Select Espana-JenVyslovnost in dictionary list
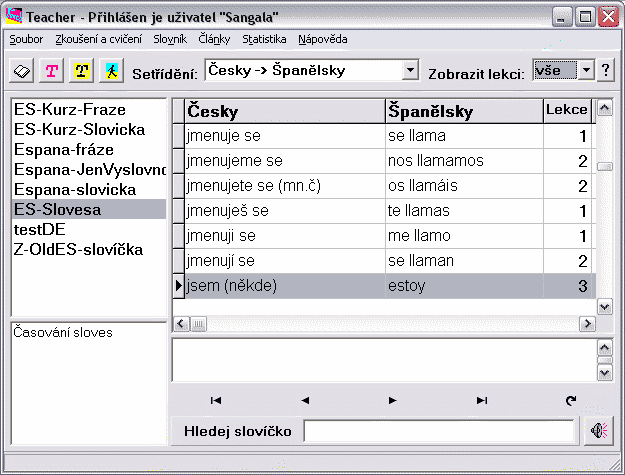 click(89, 169)
